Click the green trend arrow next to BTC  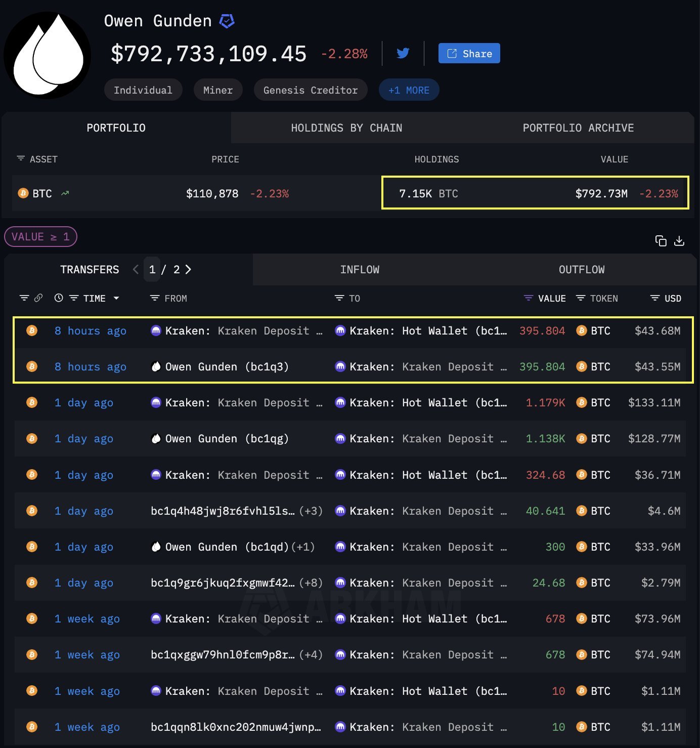point(64,193)
